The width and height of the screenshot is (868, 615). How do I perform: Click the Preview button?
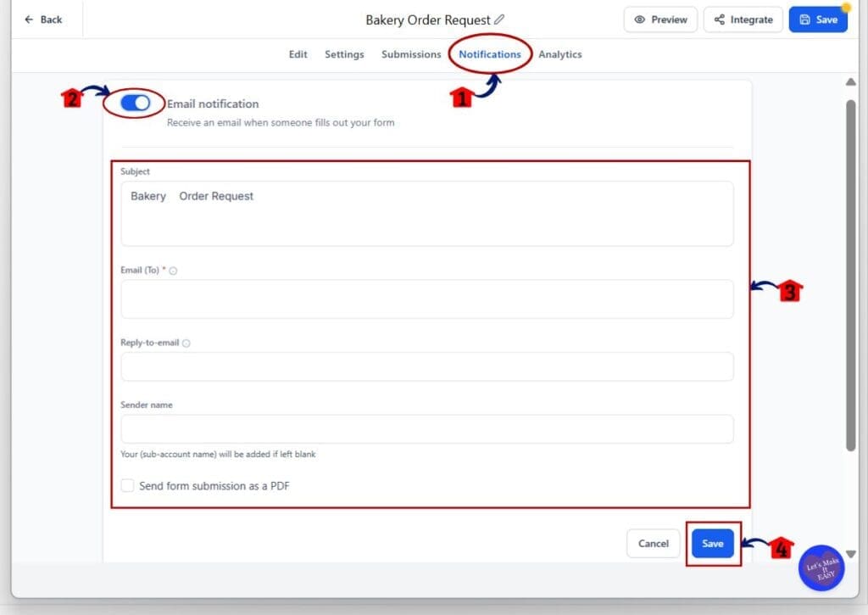660,20
